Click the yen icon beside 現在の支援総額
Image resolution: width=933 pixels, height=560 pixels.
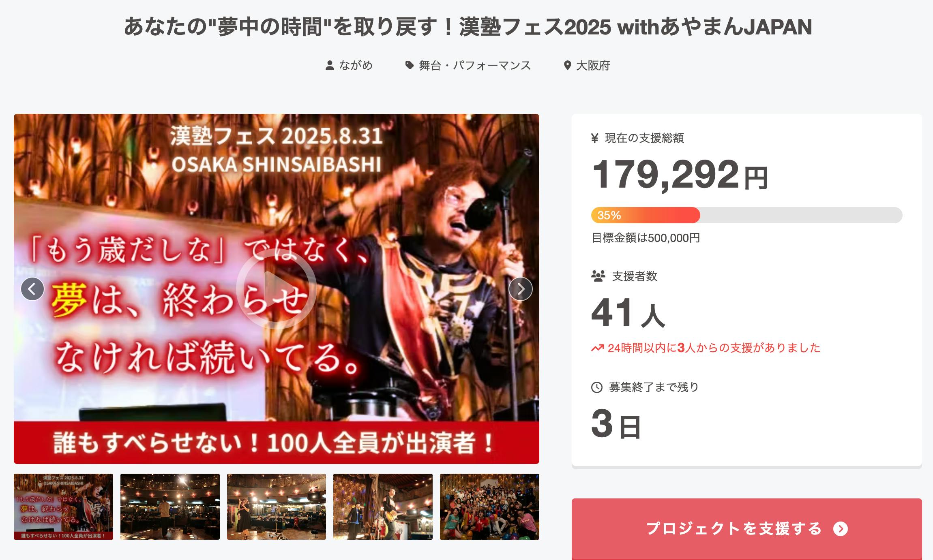tap(595, 138)
